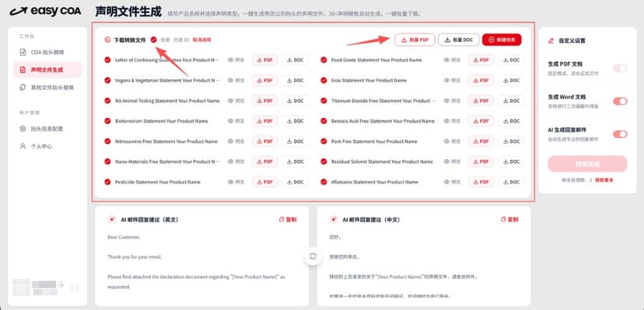Click the 'Dear Customer,' line in English email

click(x=124, y=237)
